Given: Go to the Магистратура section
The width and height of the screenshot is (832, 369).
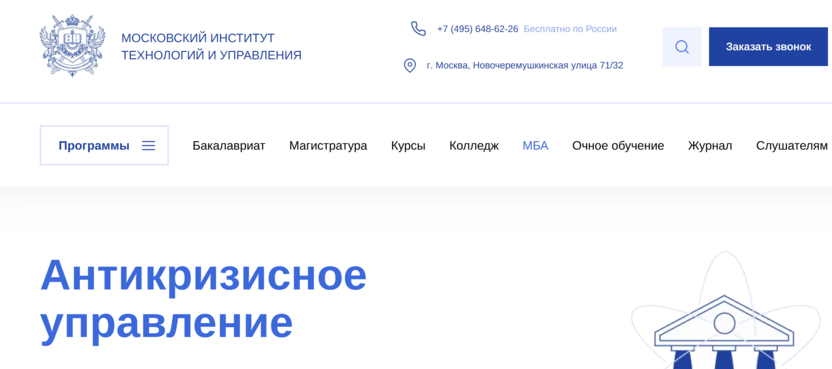Looking at the screenshot, I should coord(328,145).
